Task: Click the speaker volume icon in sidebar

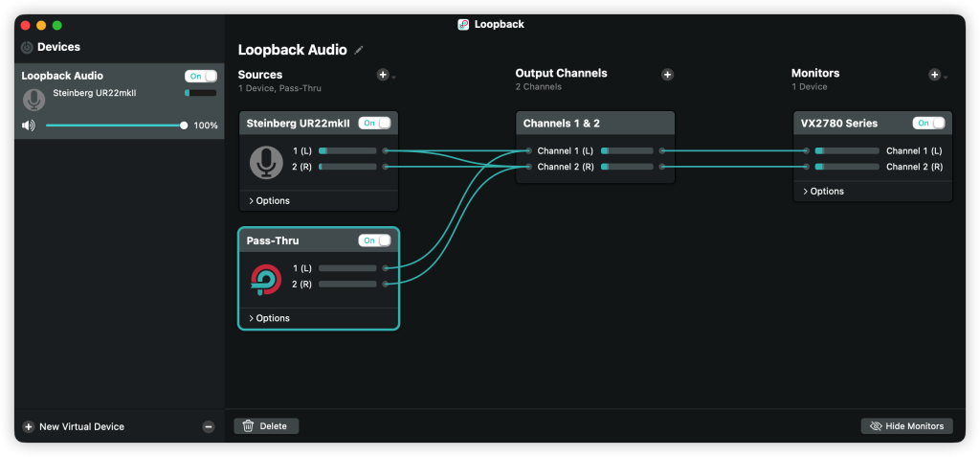Action: pyautogui.click(x=29, y=126)
